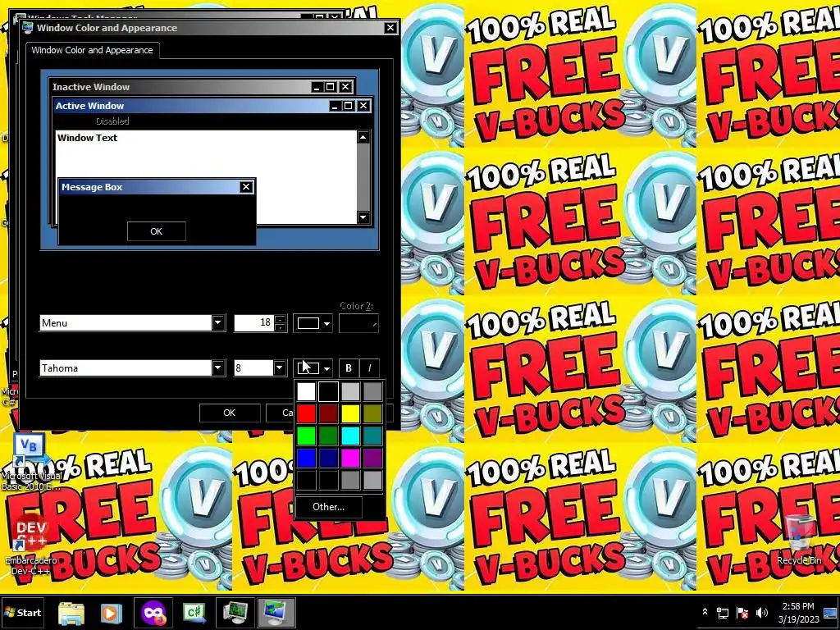Show hidden tray icons arrow
The image size is (840, 630).
(x=705, y=612)
